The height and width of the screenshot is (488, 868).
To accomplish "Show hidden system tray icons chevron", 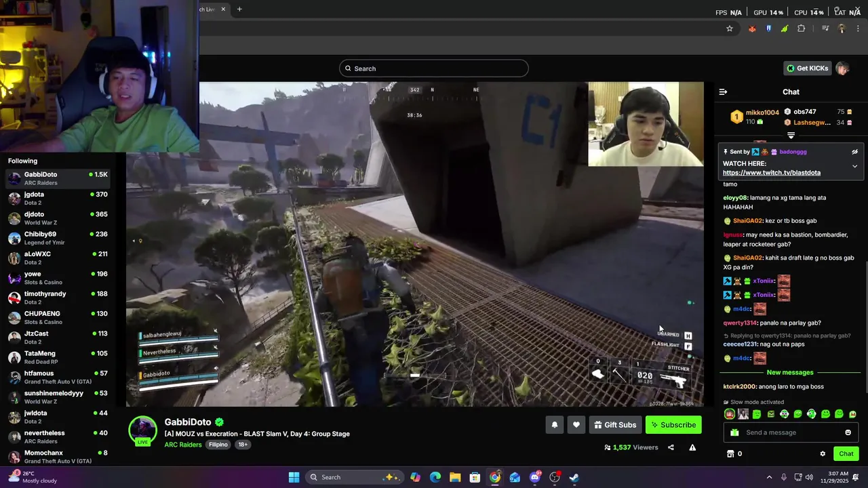I will (769, 477).
